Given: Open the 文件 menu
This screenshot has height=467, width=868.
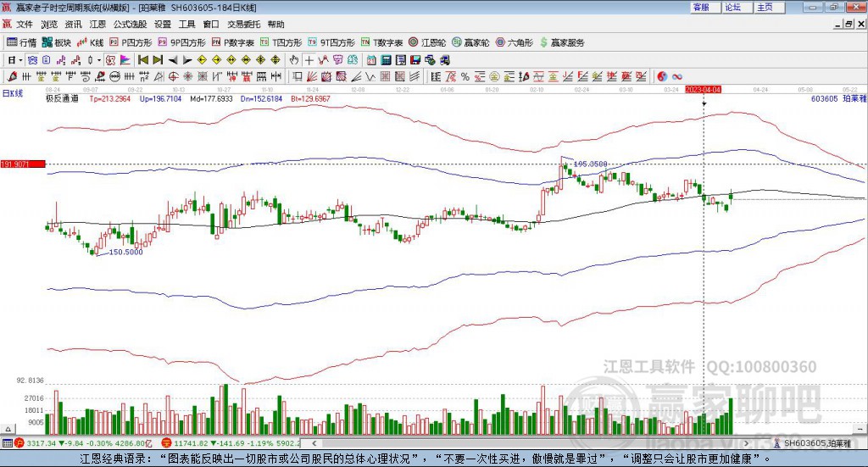Looking at the screenshot, I should click(x=25, y=25).
